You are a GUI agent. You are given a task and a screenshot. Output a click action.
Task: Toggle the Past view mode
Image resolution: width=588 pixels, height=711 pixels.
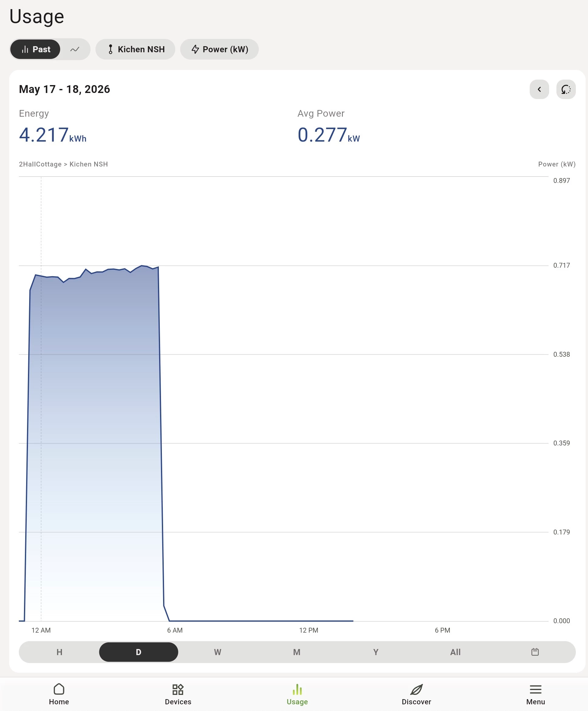tap(35, 50)
